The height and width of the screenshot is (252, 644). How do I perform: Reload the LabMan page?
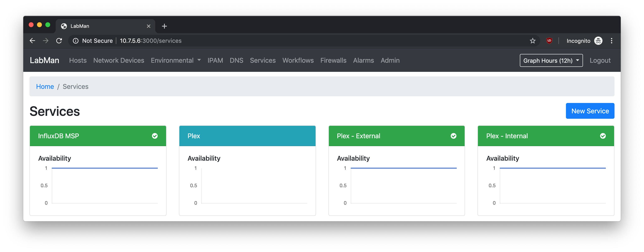[x=59, y=41]
